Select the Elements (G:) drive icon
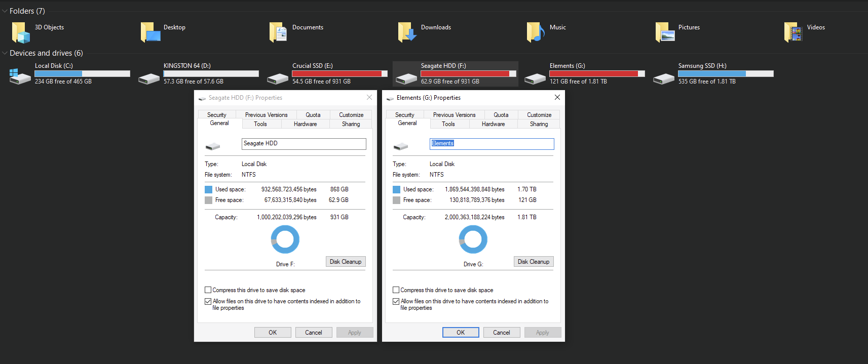Image resolution: width=868 pixels, height=364 pixels. point(535,78)
